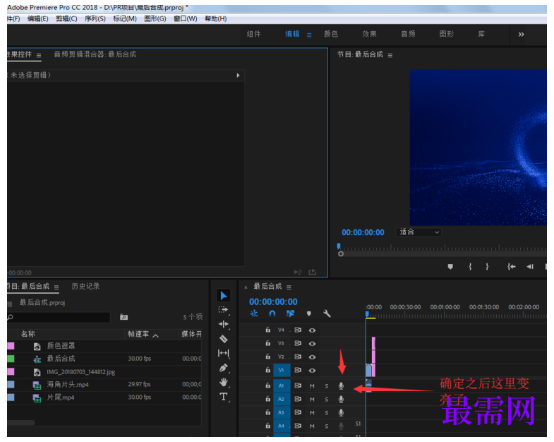This screenshot has height=442, width=554.
Task: Select the Track Select Forward tool
Action: (223, 310)
